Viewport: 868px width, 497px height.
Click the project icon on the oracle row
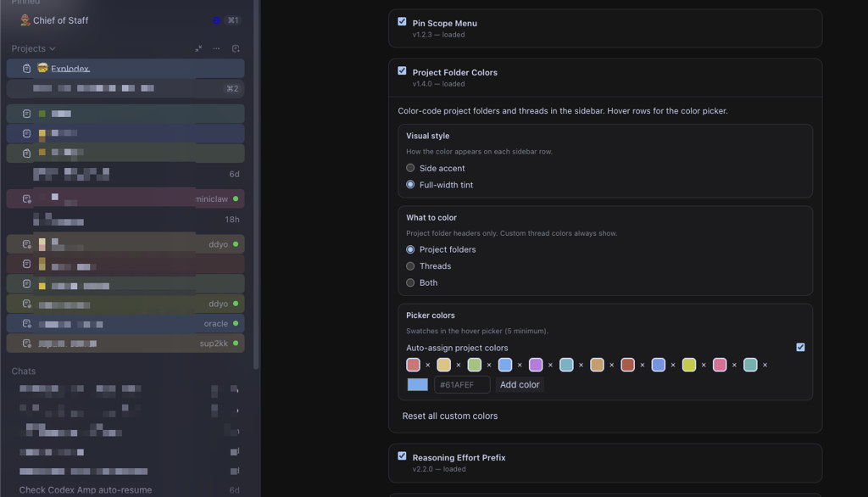click(x=26, y=324)
